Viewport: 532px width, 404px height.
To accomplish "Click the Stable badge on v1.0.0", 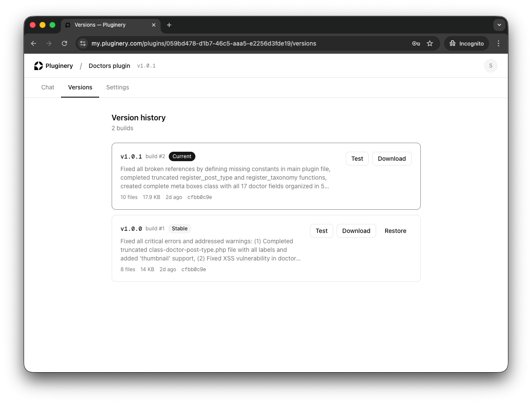I will [x=179, y=228].
